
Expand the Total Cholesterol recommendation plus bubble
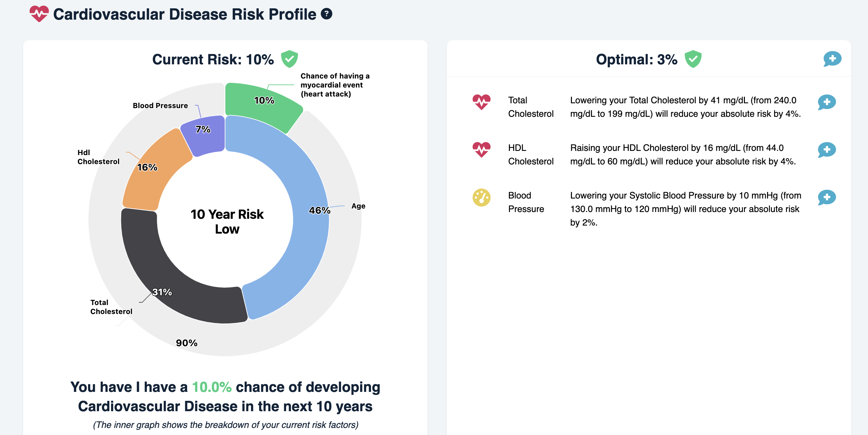click(x=827, y=102)
